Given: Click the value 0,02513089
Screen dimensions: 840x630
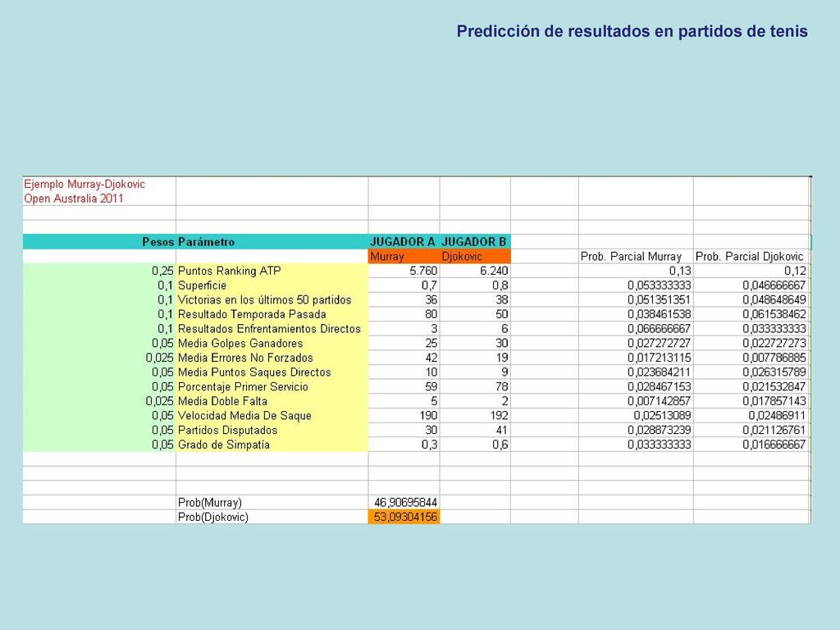Looking at the screenshot, I should click(663, 415).
